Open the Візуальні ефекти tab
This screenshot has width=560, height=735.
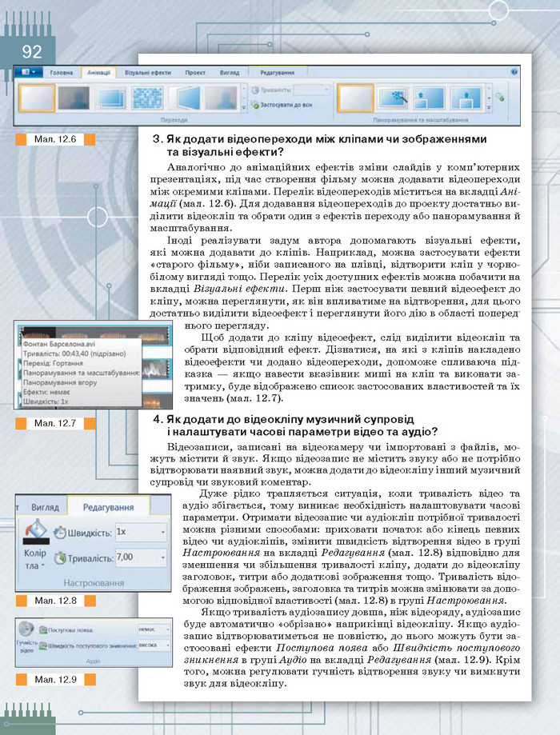pyautogui.click(x=148, y=73)
